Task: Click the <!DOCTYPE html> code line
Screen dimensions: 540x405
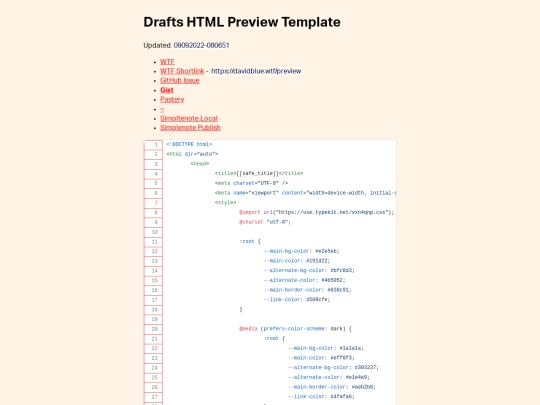Action: (189, 144)
